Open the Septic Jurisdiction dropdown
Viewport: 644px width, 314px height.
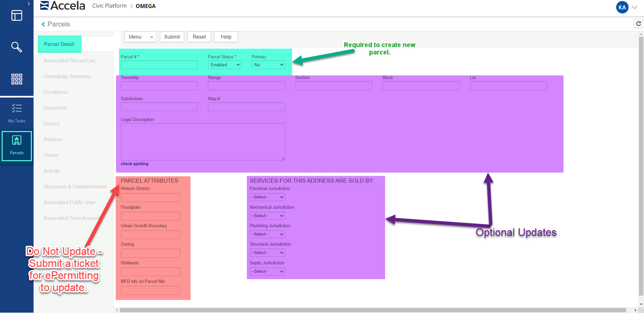pyautogui.click(x=267, y=271)
